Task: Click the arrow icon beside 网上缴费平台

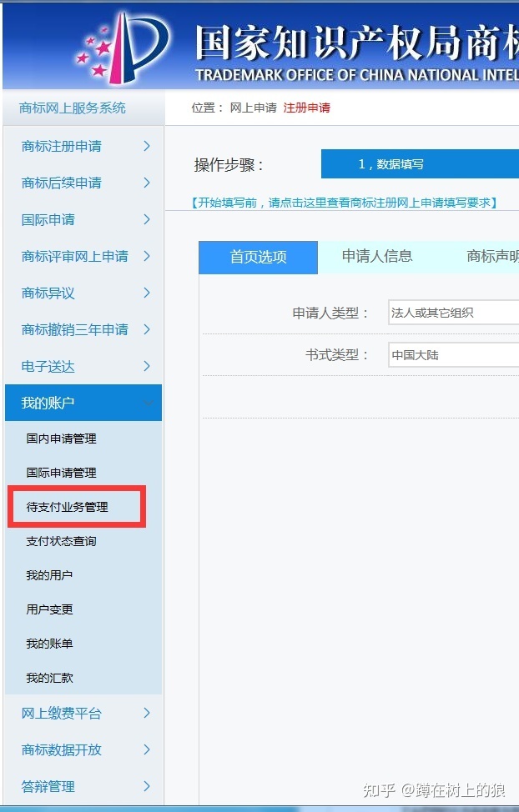Action: pyautogui.click(x=147, y=713)
